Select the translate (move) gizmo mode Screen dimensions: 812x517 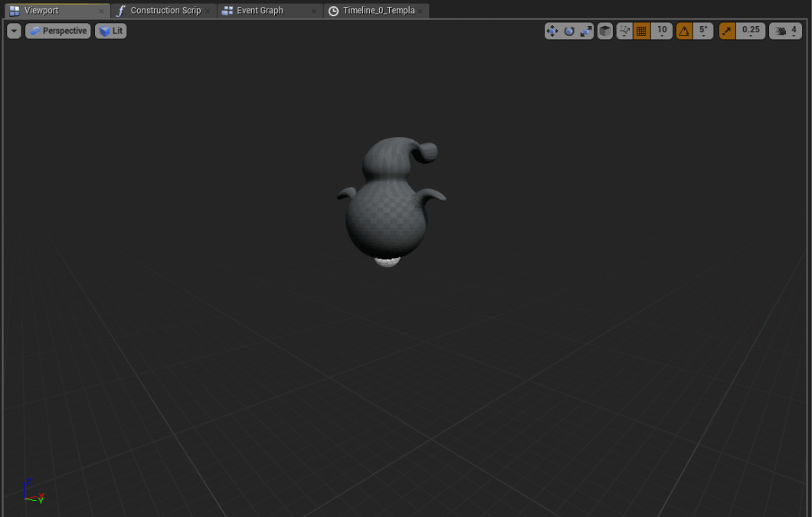tap(552, 31)
